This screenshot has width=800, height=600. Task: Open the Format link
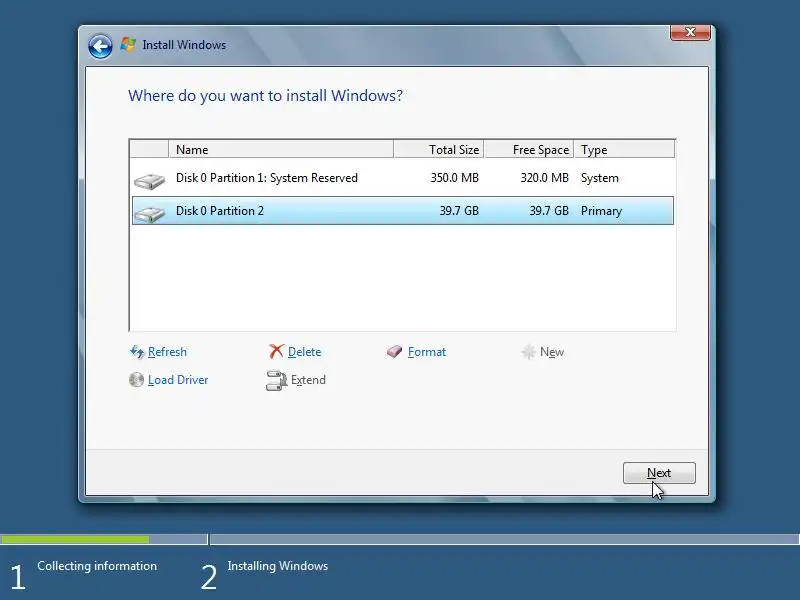[427, 352]
